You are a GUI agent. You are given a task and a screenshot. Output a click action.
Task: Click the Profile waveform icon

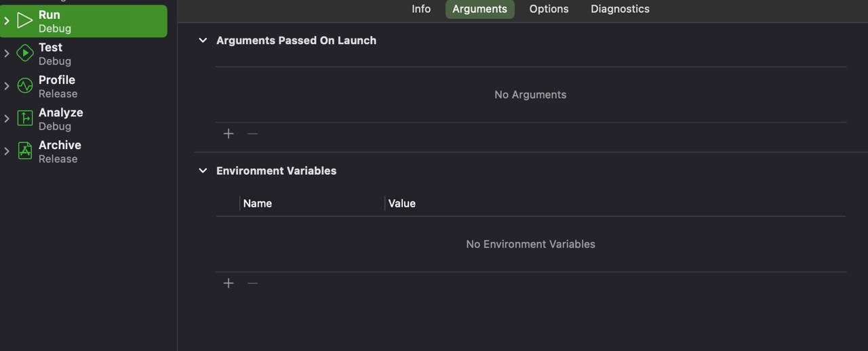coord(25,86)
